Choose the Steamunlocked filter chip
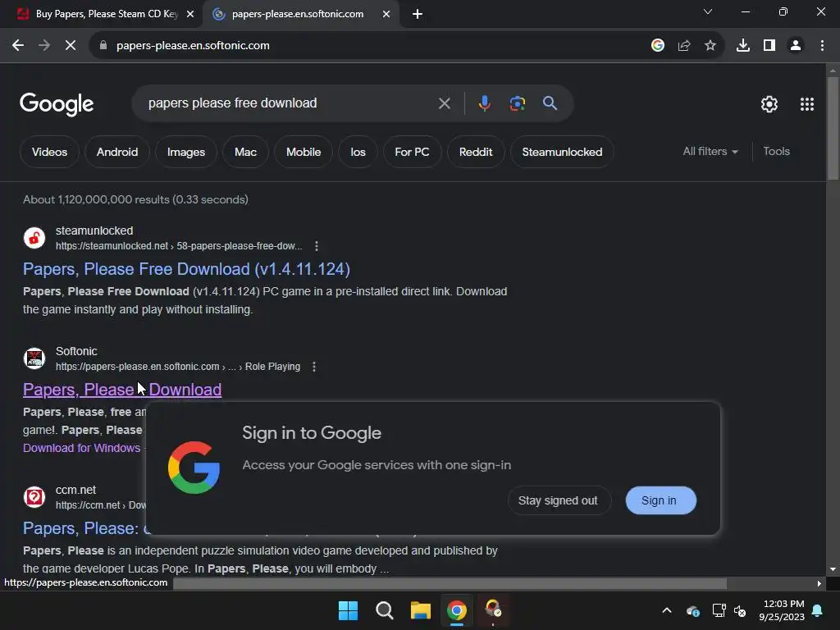The width and height of the screenshot is (840, 630). [562, 152]
